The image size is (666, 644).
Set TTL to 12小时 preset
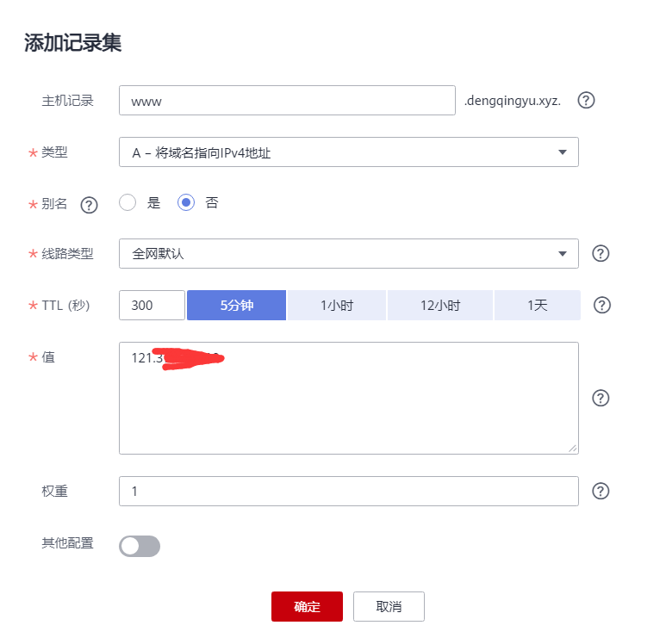click(x=439, y=305)
